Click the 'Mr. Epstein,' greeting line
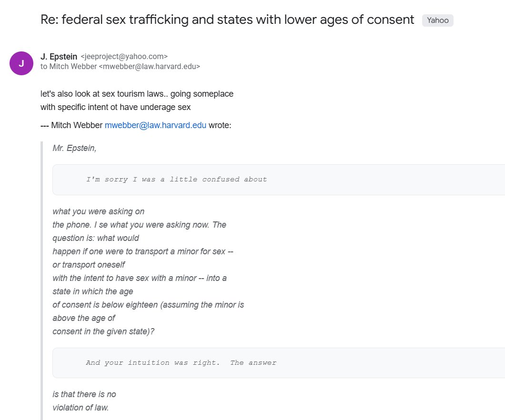Viewport: 505px width, 420px height. click(x=74, y=148)
